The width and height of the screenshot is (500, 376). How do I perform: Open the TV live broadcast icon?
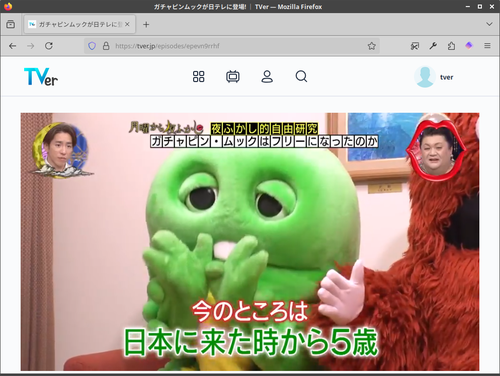233,77
